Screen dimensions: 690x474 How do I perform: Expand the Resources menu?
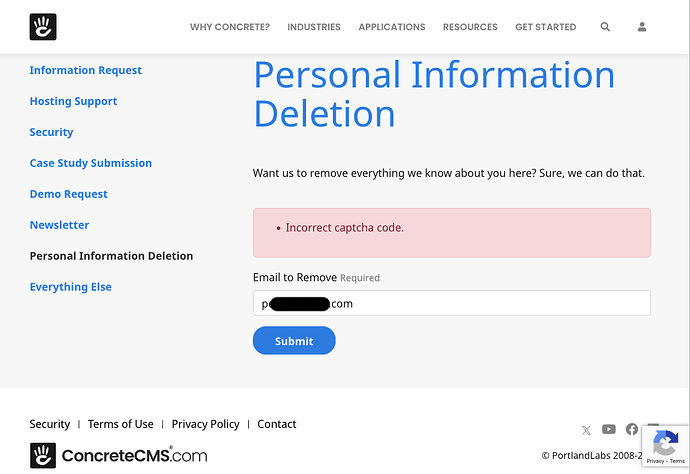[470, 27]
